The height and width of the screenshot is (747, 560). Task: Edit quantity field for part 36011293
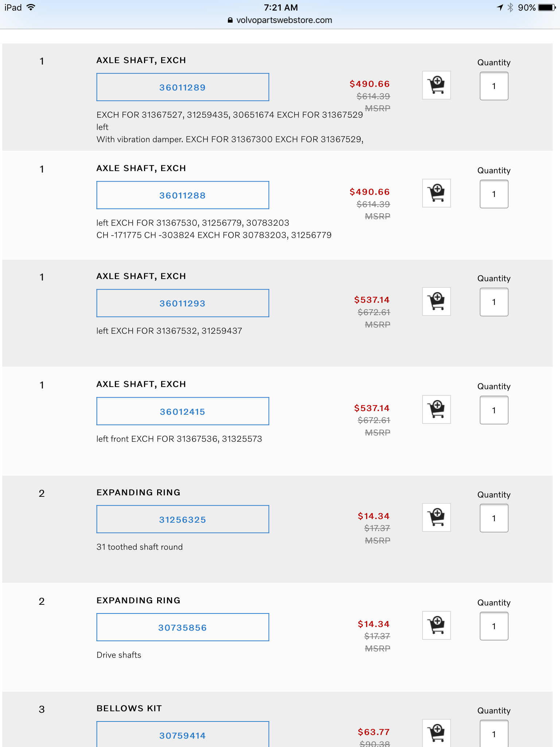pos(494,302)
